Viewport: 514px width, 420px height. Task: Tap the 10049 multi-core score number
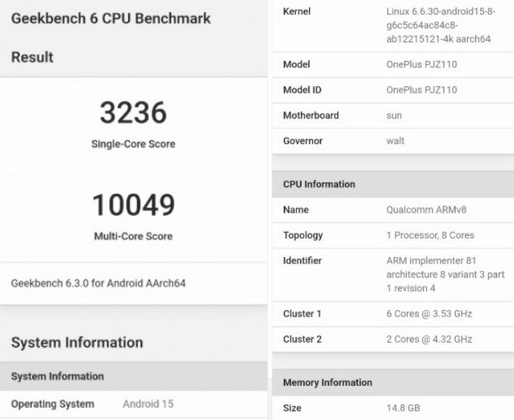[x=133, y=205]
